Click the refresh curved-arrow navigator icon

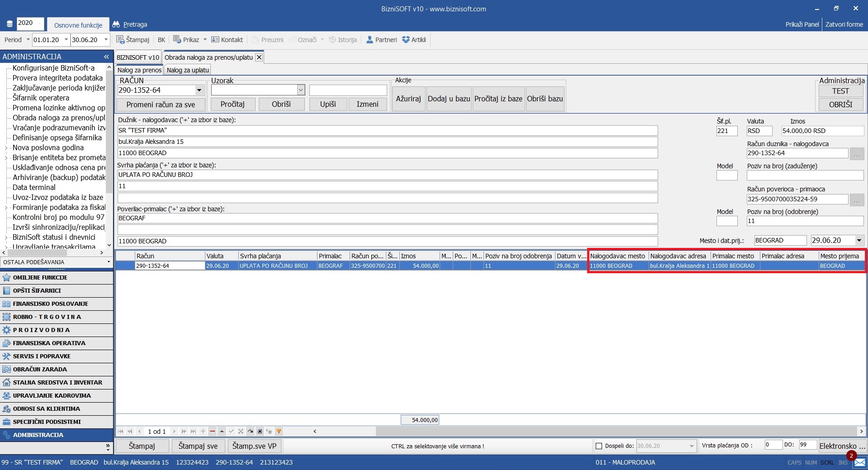(x=250, y=432)
